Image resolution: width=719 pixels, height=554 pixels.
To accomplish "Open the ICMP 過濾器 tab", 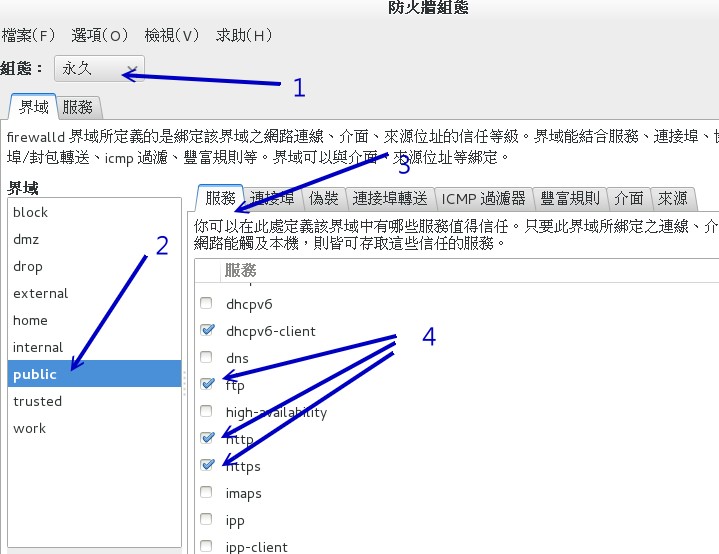I will tap(483, 198).
